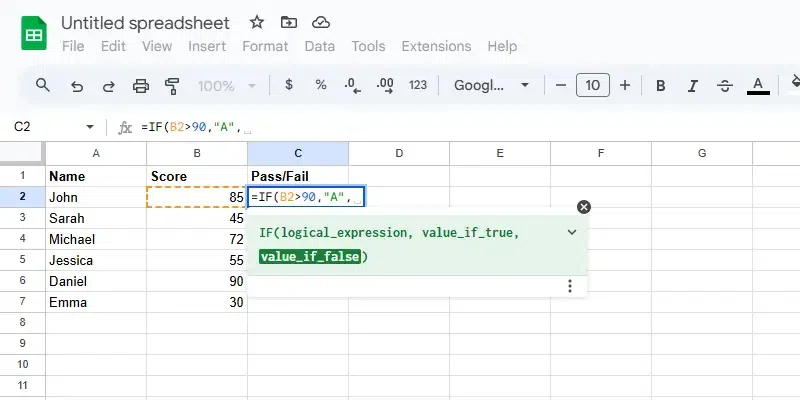Select the paint format tool
The width and height of the screenshot is (800, 400).
[171, 86]
